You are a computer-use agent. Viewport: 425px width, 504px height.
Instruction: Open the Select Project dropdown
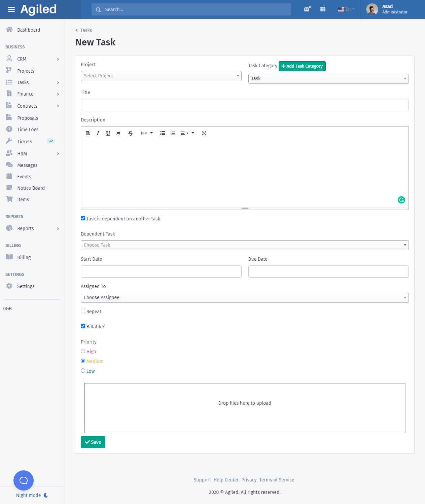[161, 76]
